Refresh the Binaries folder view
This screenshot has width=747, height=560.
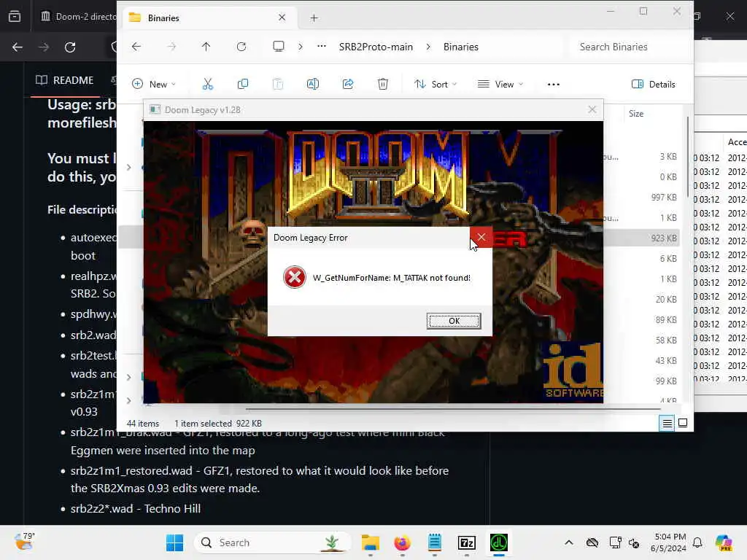click(241, 47)
